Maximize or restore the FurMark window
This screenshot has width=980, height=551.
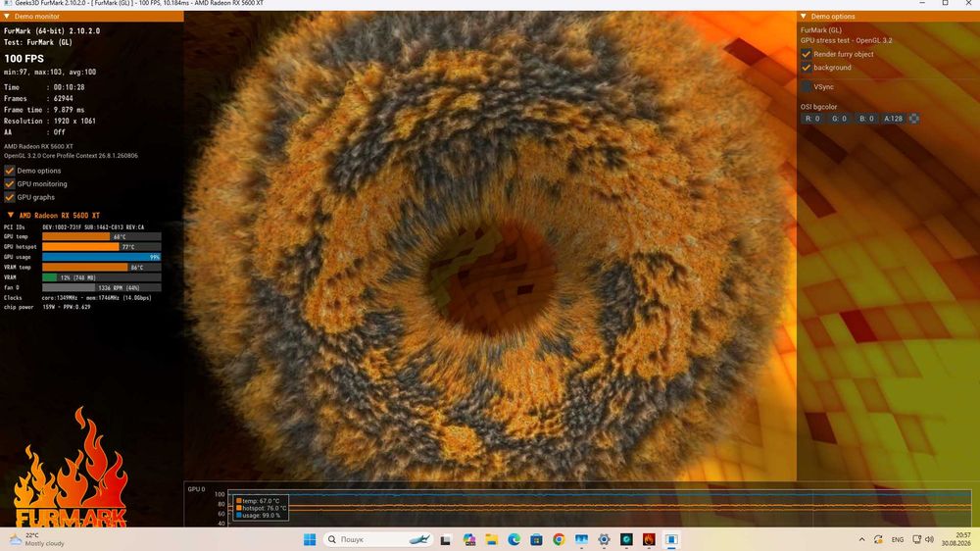pos(945,3)
